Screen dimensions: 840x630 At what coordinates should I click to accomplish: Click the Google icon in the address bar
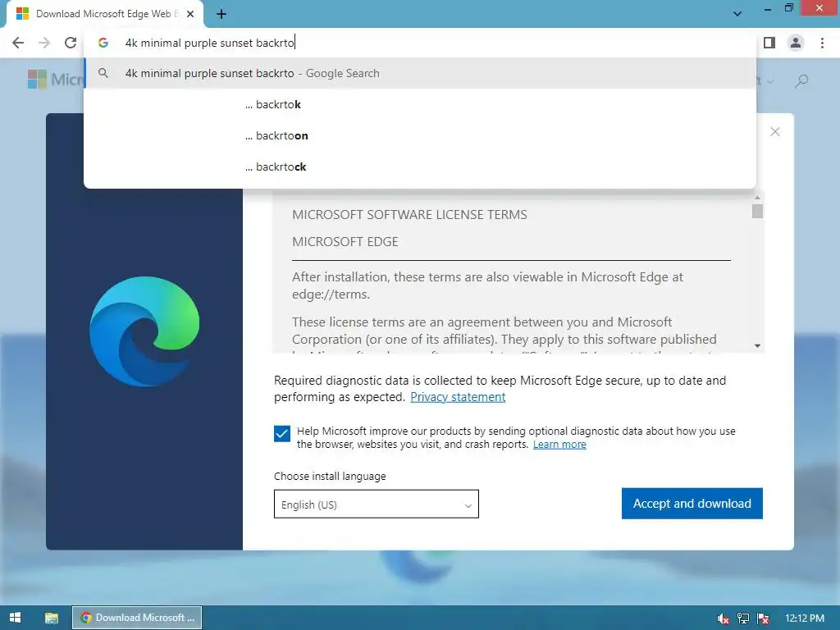coord(103,43)
